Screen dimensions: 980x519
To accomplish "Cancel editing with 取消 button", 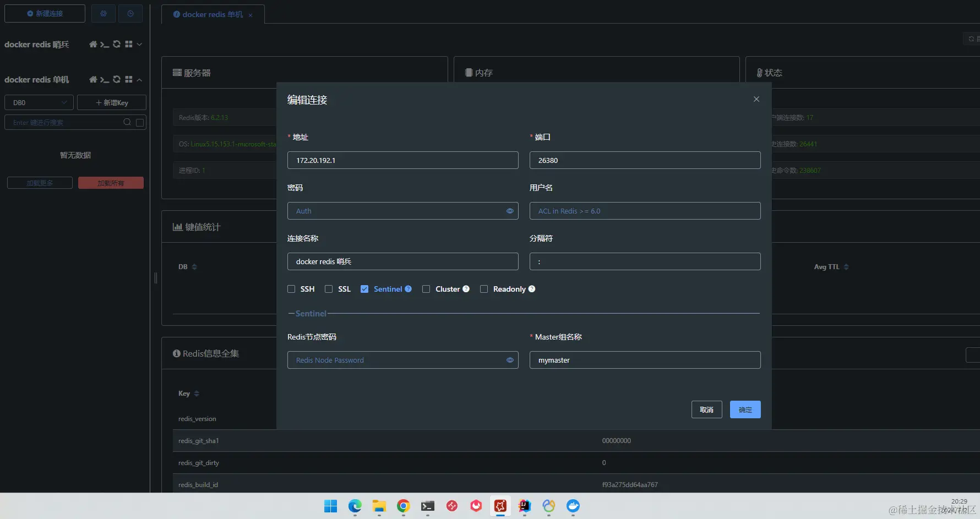I will pos(707,409).
